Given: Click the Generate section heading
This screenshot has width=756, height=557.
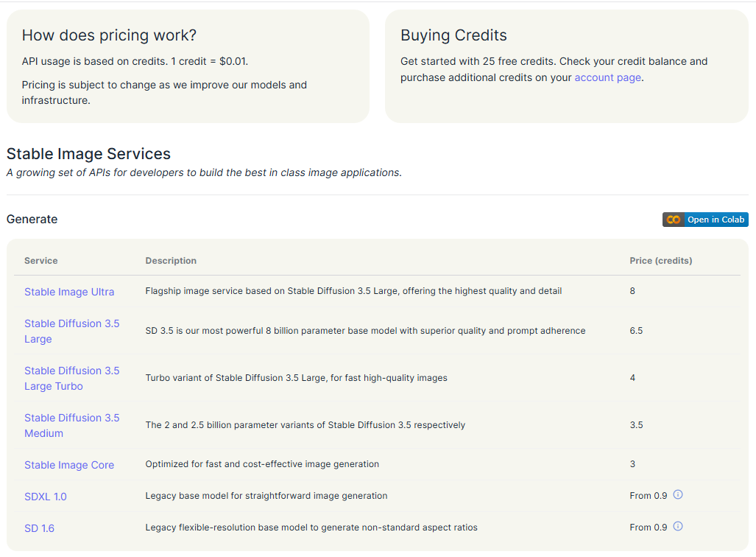Looking at the screenshot, I should [x=32, y=219].
